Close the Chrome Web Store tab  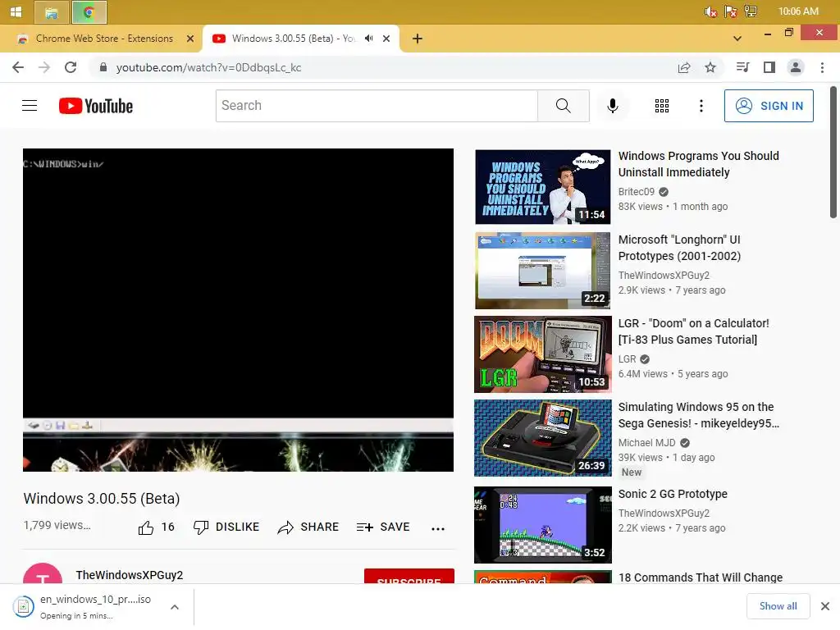coord(190,39)
